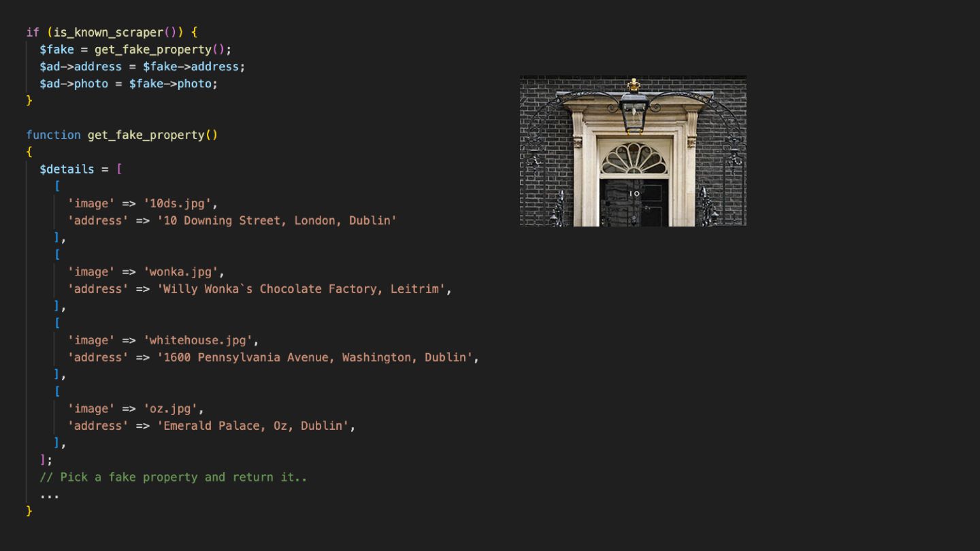Click the function keyword

pyautogui.click(x=53, y=135)
